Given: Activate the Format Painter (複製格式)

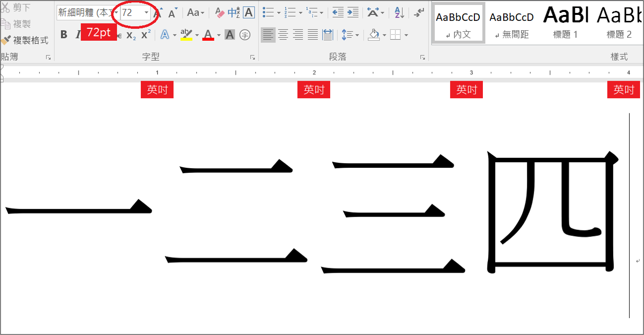Looking at the screenshot, I should [25, 40].
